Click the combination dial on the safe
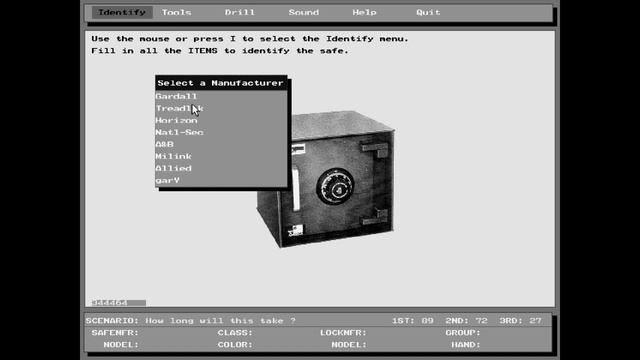Image resolution: width=640 pixels, height=360 pixels. [336, 187]
